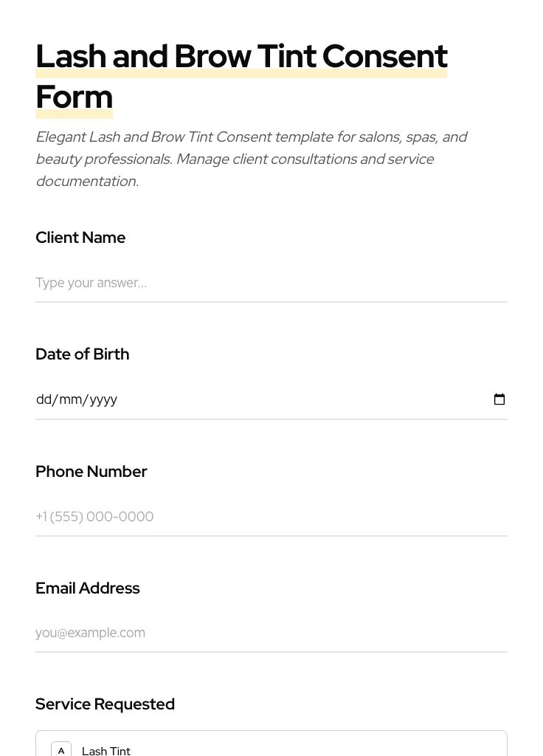Screen dimensions: 543x756
Task: Click the 'Service Requested' question label
Action: point(105,704)
